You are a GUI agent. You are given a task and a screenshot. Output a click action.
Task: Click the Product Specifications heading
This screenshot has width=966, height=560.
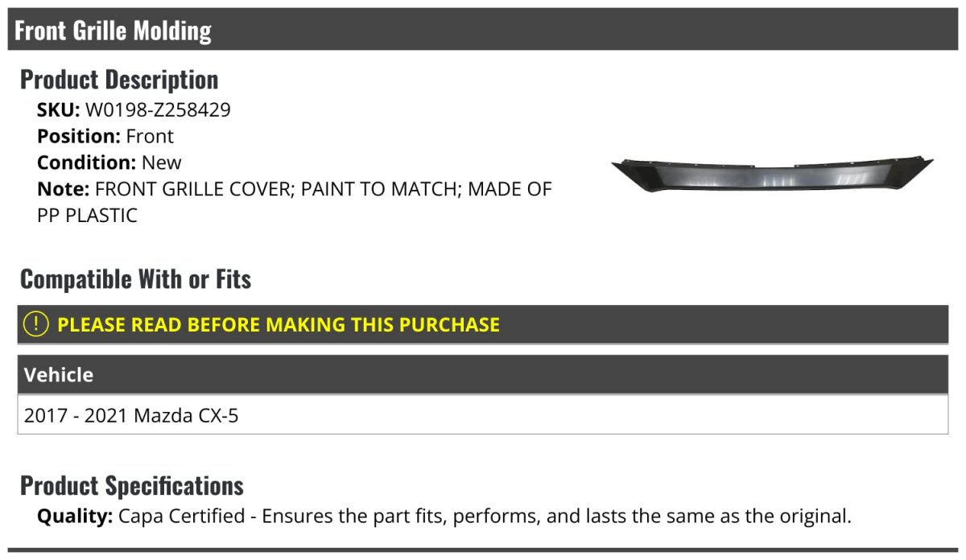tap(132, 486)
